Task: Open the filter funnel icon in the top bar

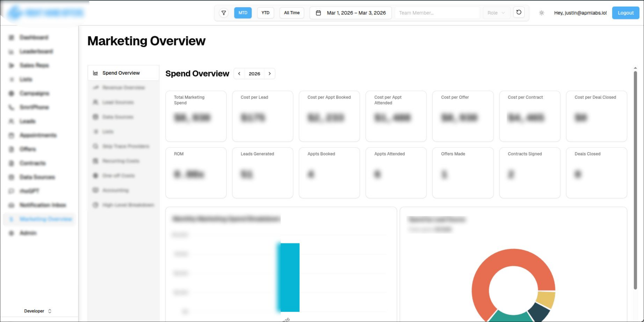Action: (x=224, y=13)
